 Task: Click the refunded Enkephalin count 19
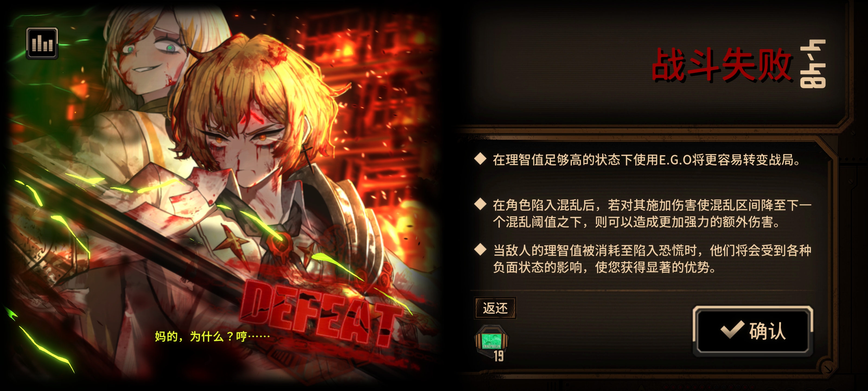point(499,356)
